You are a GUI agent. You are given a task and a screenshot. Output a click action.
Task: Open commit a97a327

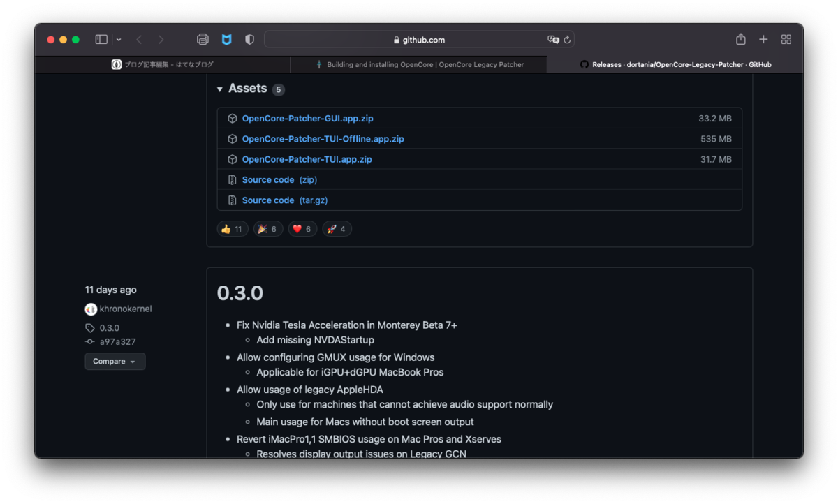click(x=117, y=342)
